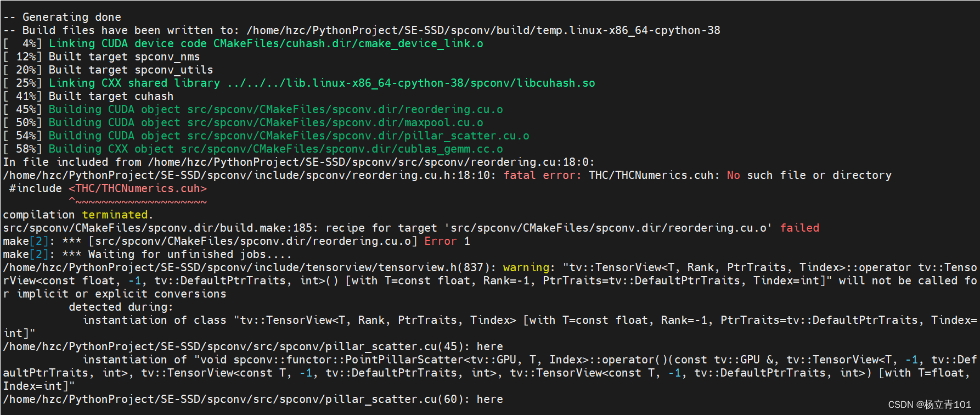
Task: Click the red 'failed' word
Action: [799, 228]
